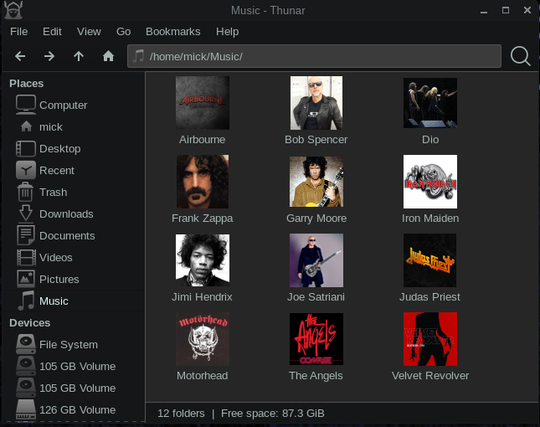
Task: Click the Pictures label in sidebar
Action: (59, 279)
